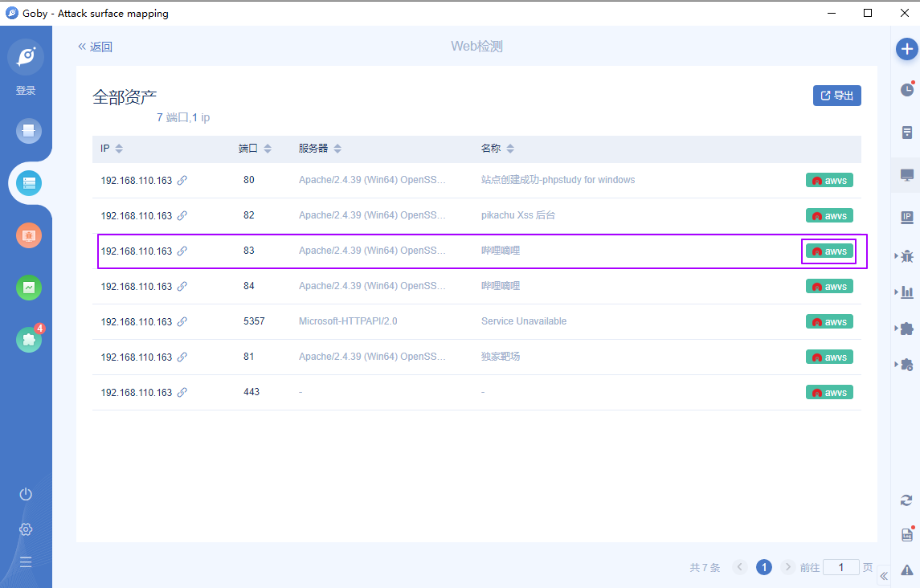Click the refresh arrows icon on right panel
The width and height of the screenshot is (920, 588).
[906, 500]
